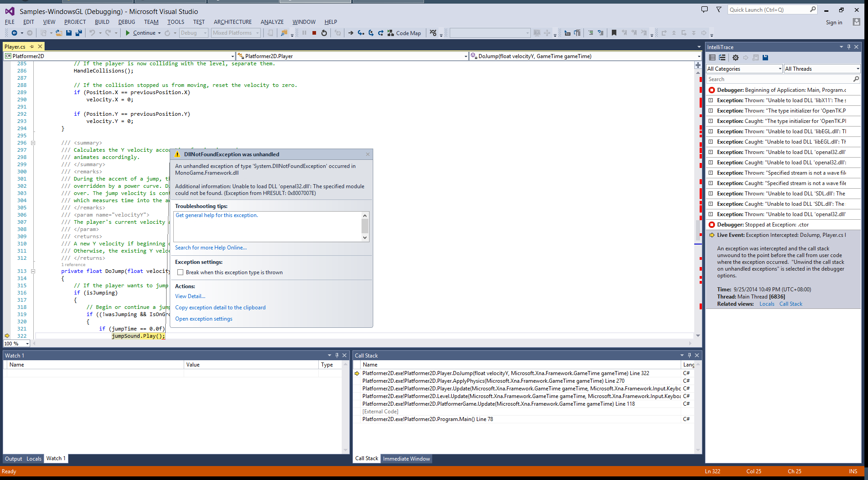Screen dimensions: 868x480
Task: Click the Continue debugging button
Action: click(140, 33)
